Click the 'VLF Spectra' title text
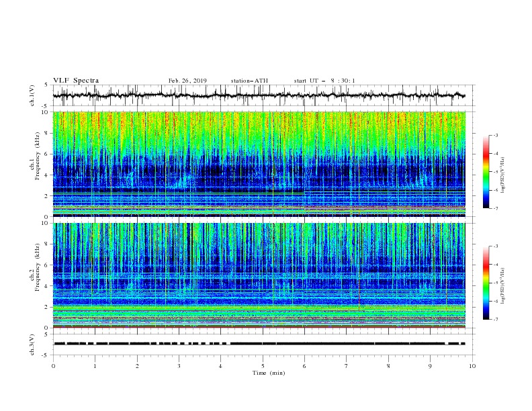Viewport: 532px width, 411px height. [76, 81]
